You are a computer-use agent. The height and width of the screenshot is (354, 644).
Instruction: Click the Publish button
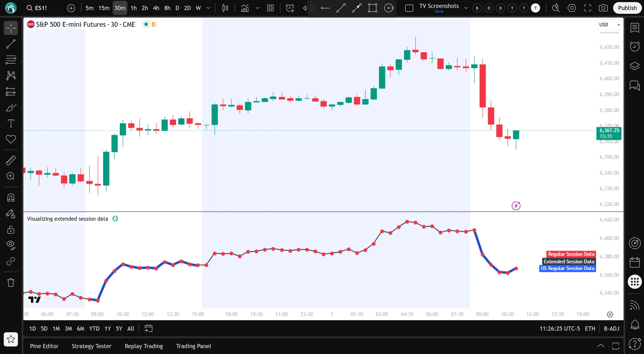[627, 8]
